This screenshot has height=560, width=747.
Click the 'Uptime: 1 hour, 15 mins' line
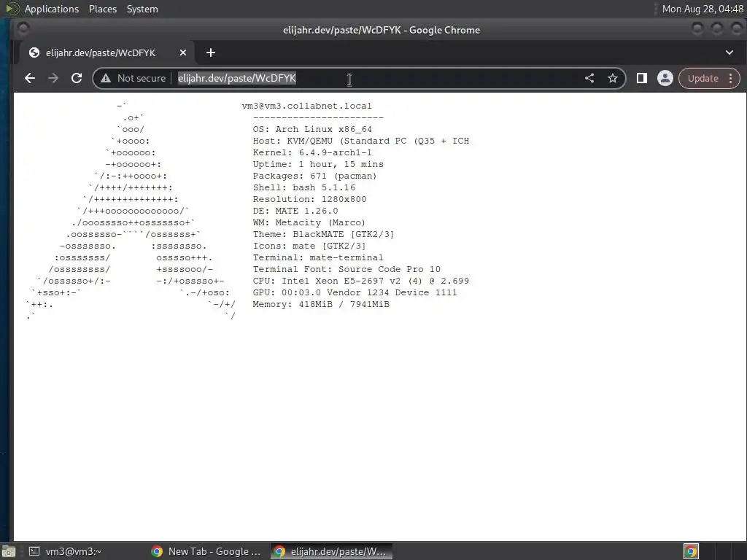coord(318,164)
